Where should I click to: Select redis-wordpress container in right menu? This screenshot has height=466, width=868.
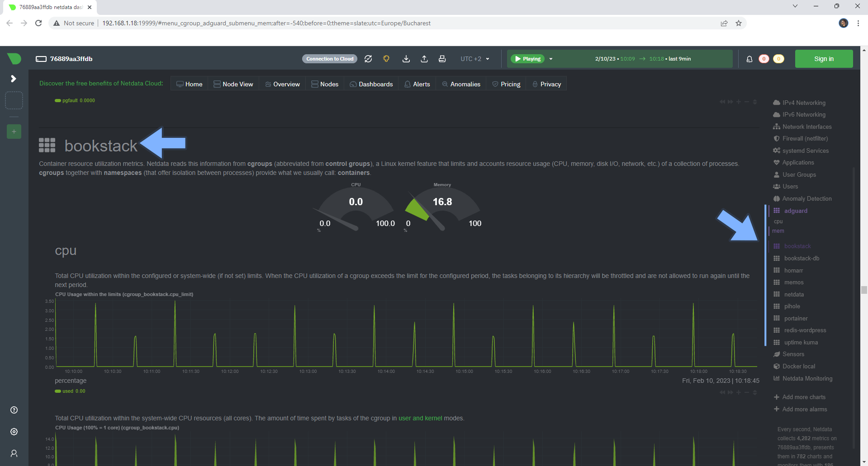click(800, 330)
